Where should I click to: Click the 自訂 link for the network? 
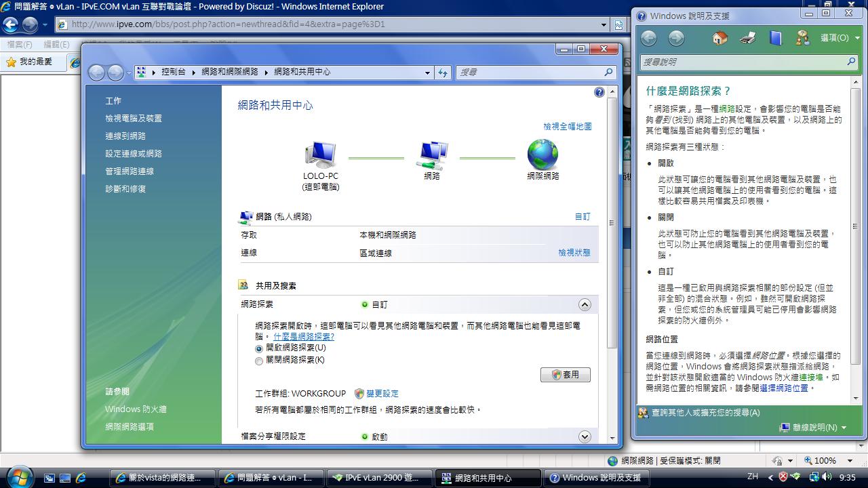point(583,217)
